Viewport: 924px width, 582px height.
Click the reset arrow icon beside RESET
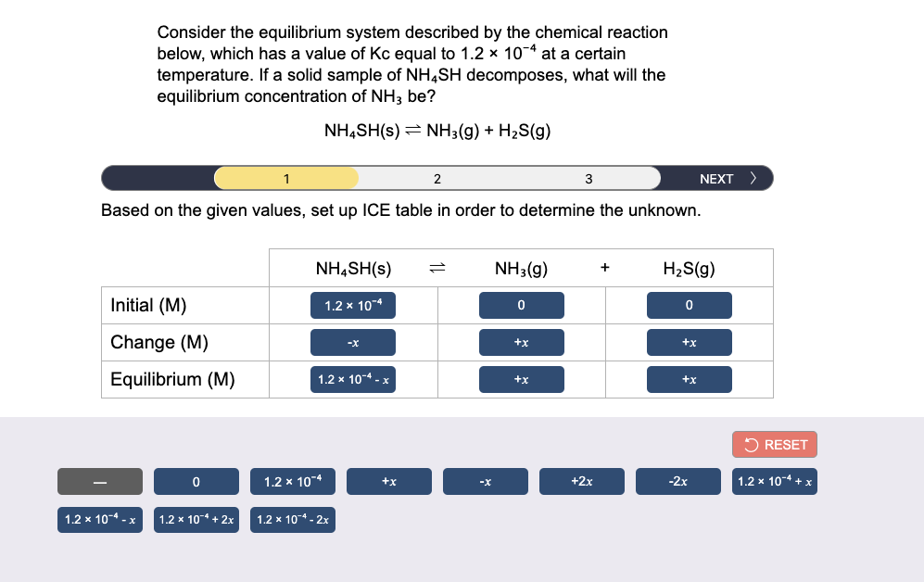coord(753,445)
